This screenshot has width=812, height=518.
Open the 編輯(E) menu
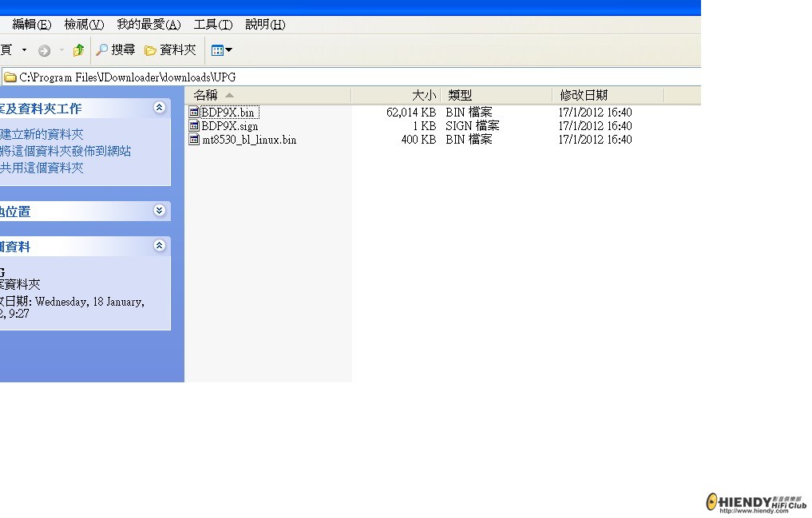click(x=32, y=24)
